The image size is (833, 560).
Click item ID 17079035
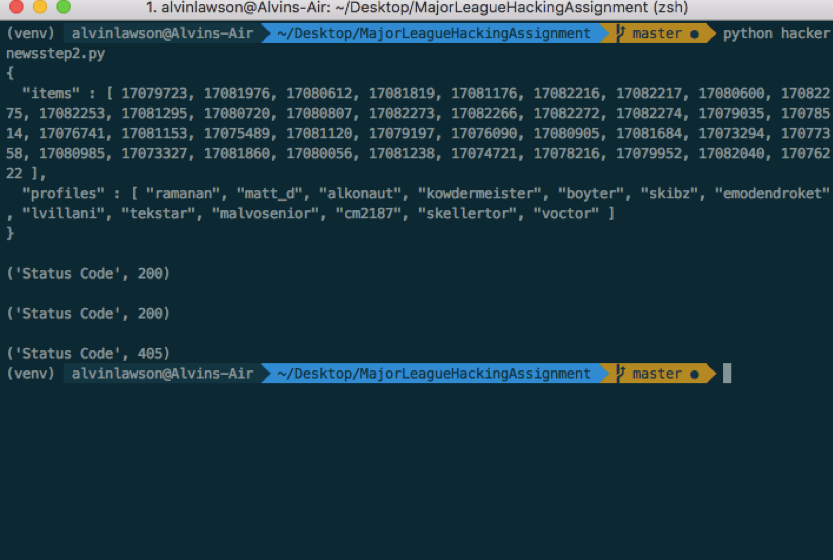pos(731,114)
